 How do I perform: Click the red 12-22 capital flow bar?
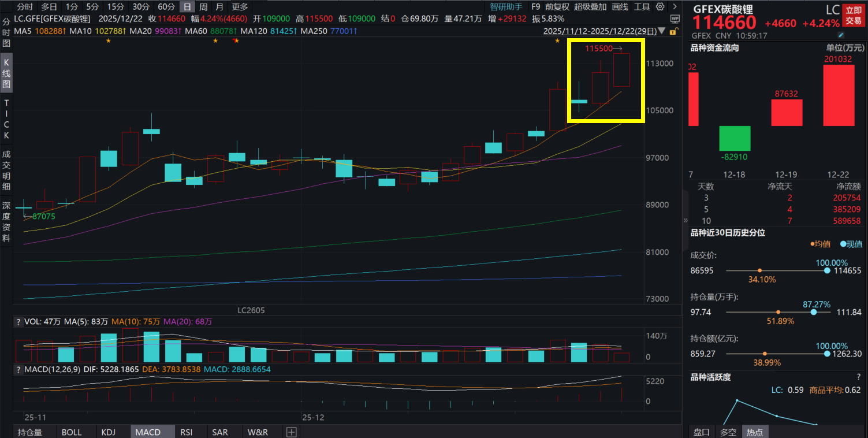click(839, 95)
